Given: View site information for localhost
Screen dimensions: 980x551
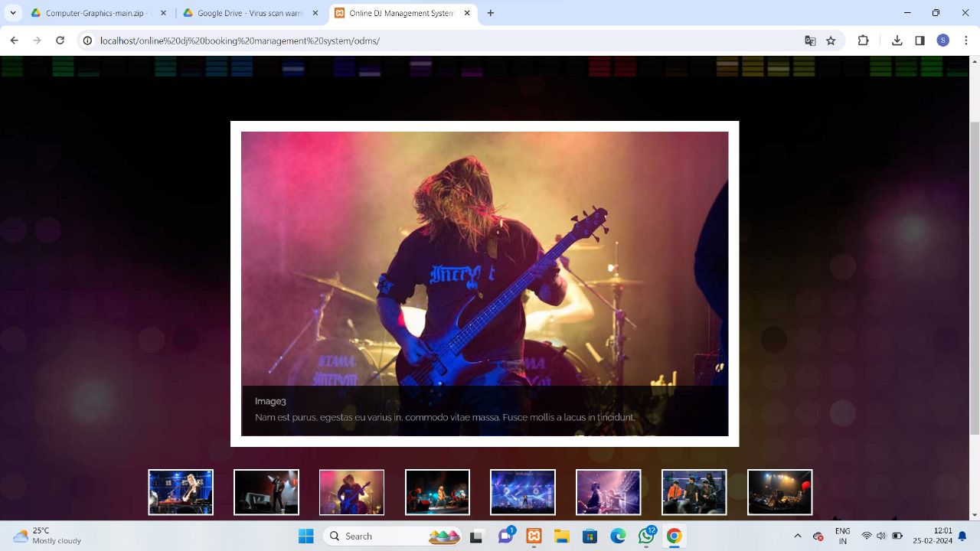Looking at the screenshot, I should point(87,41).
